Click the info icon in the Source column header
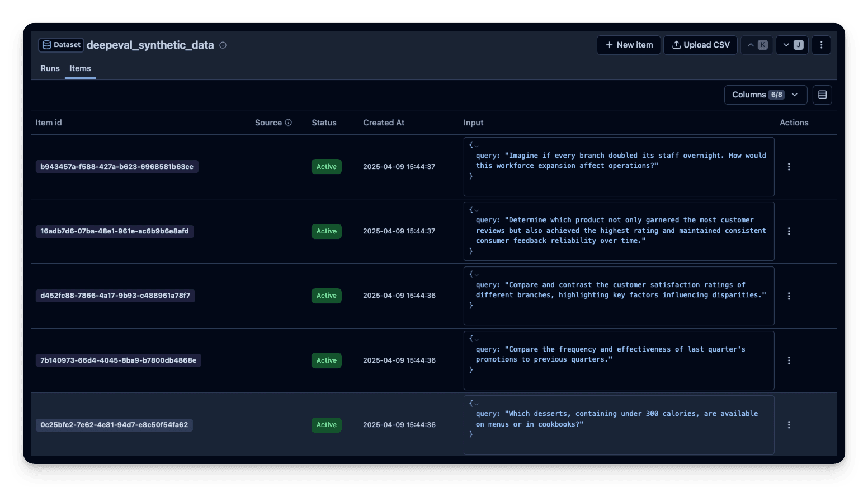 (x=289, y=122)
